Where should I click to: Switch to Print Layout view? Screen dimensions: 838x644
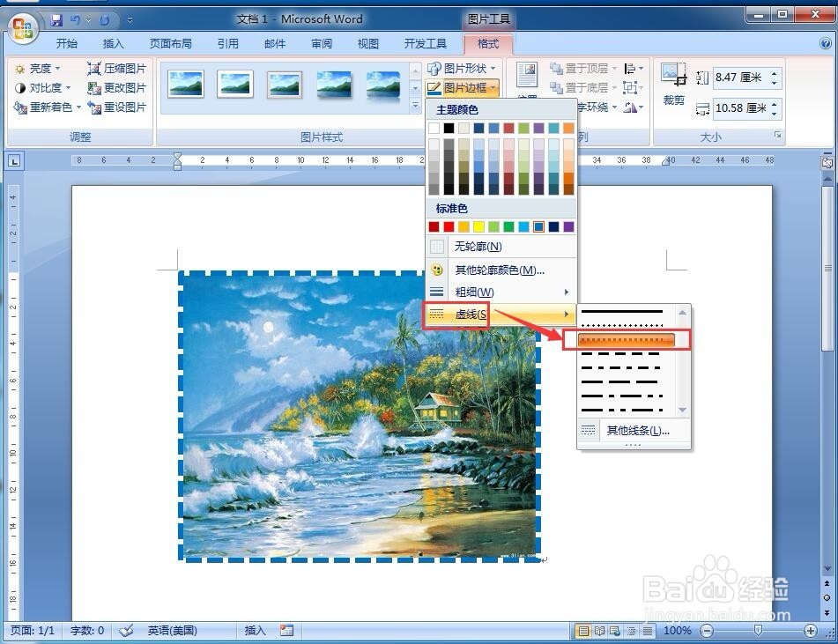point(583,631)
